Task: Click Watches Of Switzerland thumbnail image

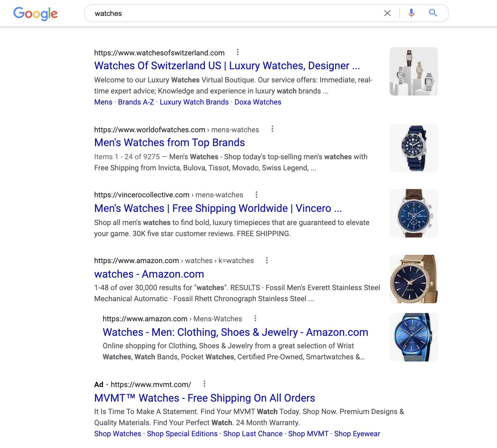Action: point(414,71)
